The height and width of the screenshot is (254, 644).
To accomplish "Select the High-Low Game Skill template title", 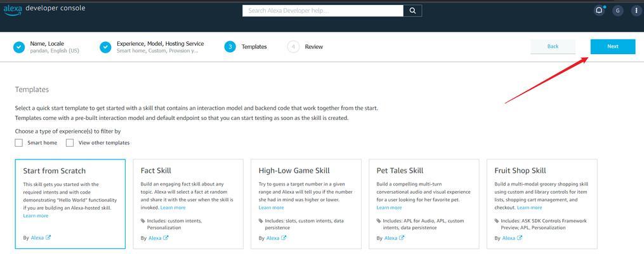I will [294, 171].
